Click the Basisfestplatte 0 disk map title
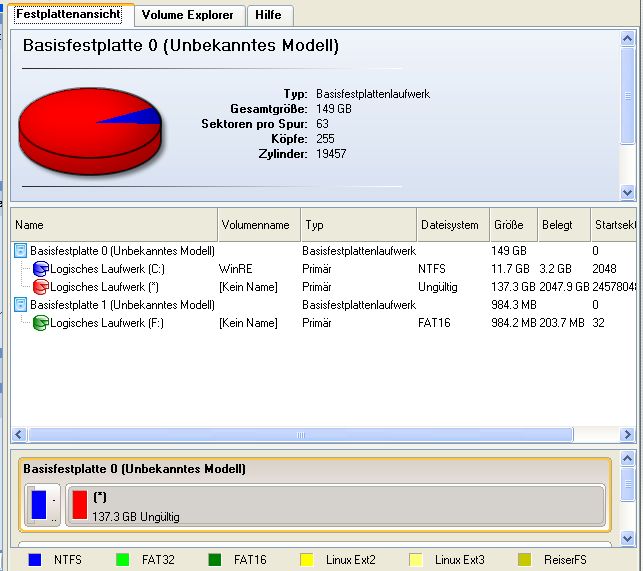The height and width of the screenshot is (571, 643). point(135,468)
